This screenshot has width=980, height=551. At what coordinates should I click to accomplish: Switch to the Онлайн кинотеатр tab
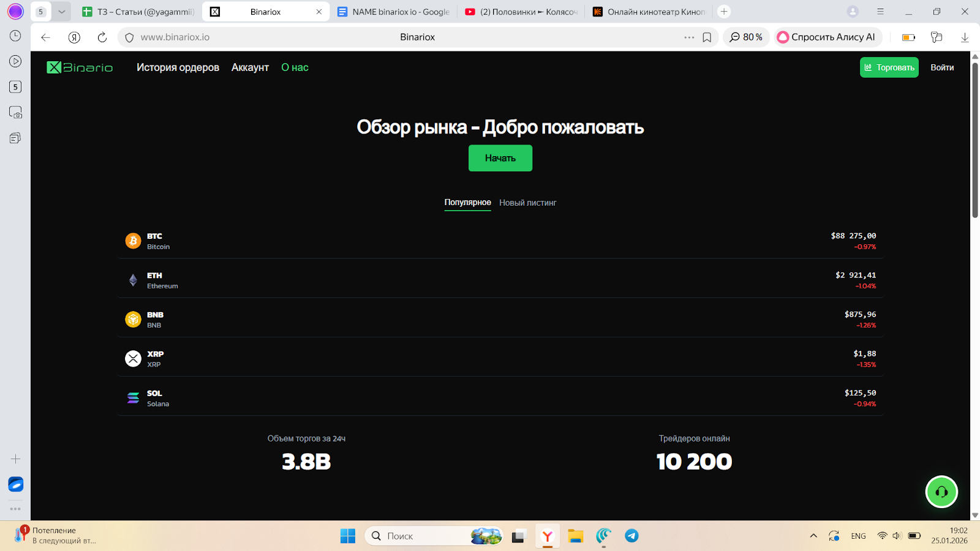pyautogui.click(x=649, y=12)
